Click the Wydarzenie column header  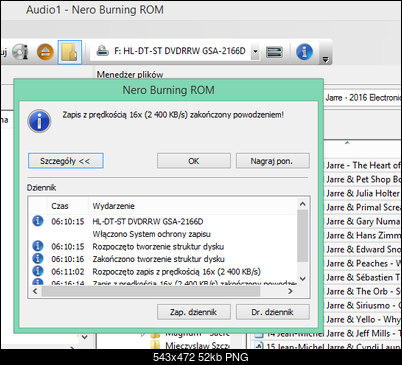coord(113,206)
